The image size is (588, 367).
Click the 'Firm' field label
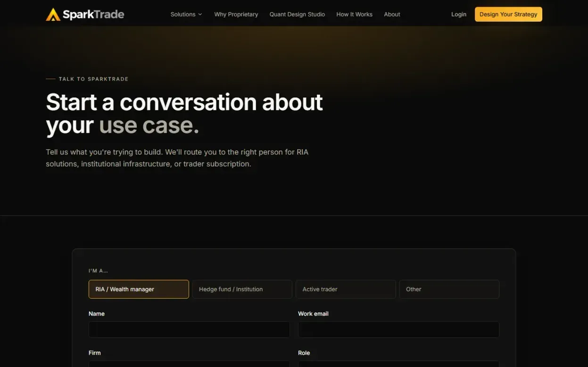coord(94,353)
